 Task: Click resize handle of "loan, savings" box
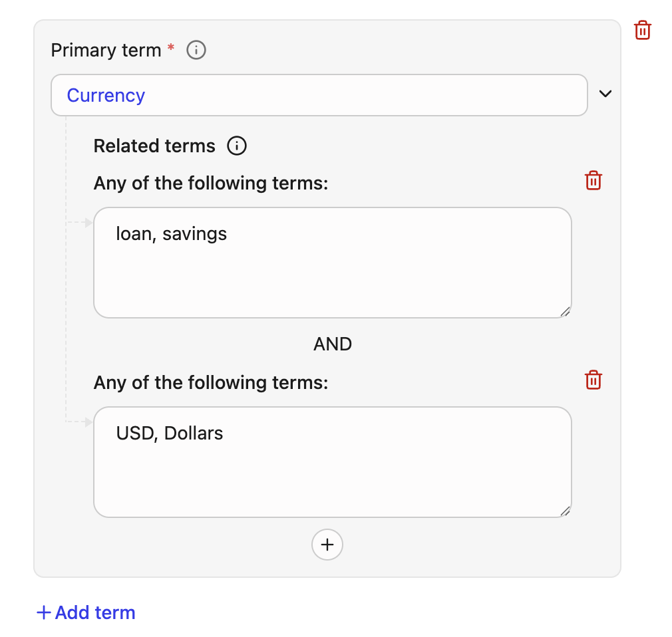click(x=565, y=311)
